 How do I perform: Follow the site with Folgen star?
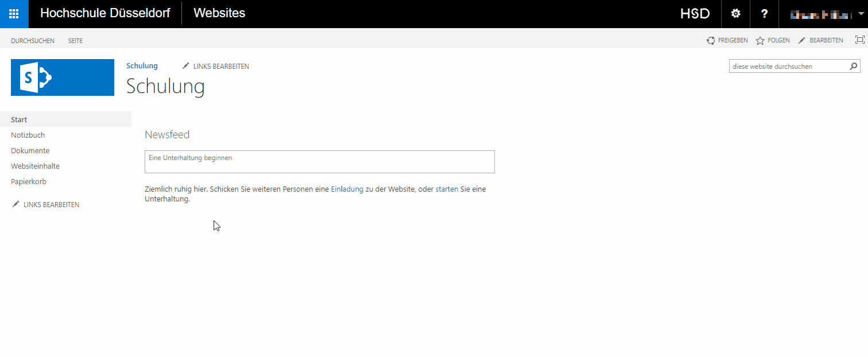coord(773,41)
